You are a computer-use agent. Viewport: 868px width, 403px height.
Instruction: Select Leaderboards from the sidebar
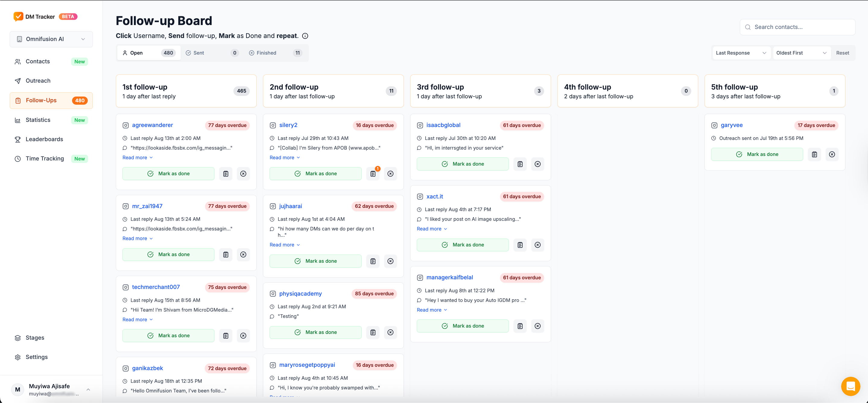pyautogui.click(x=44, y=139)
